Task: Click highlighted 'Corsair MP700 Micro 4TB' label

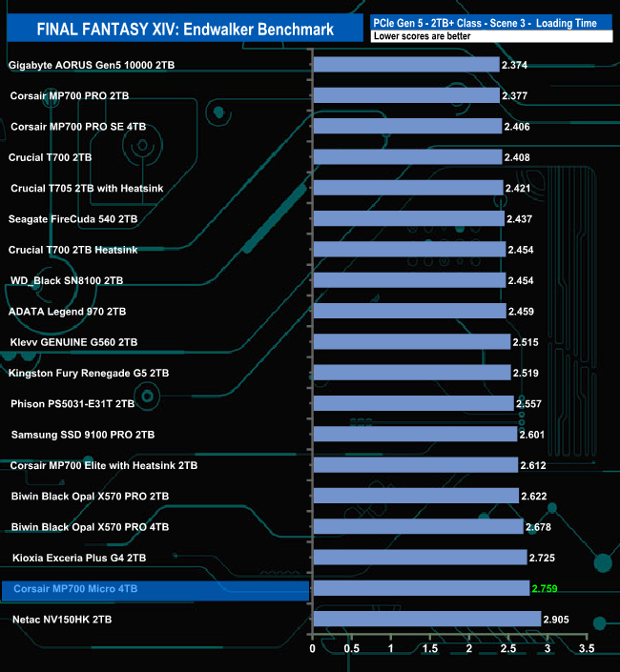Action: coord(75,589)
